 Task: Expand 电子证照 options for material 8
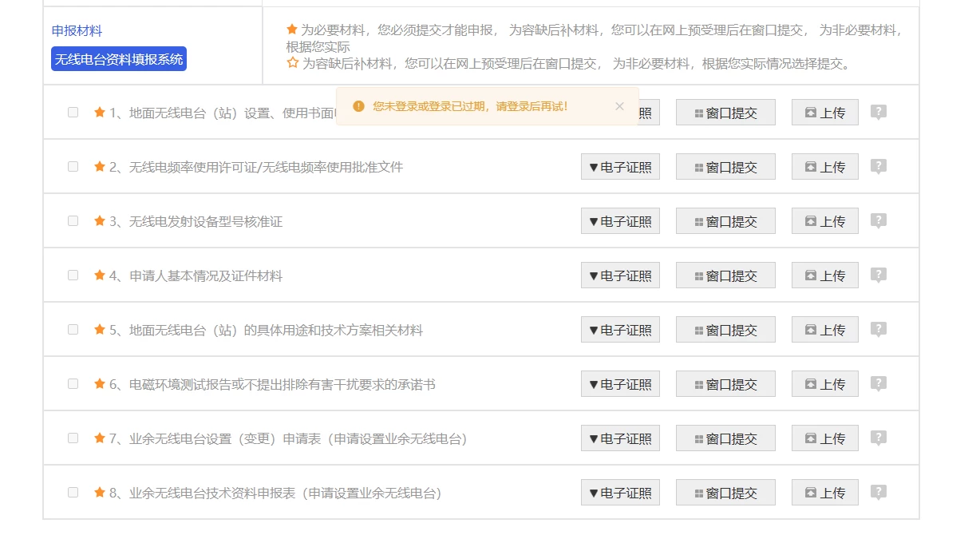tap(620, 492)
